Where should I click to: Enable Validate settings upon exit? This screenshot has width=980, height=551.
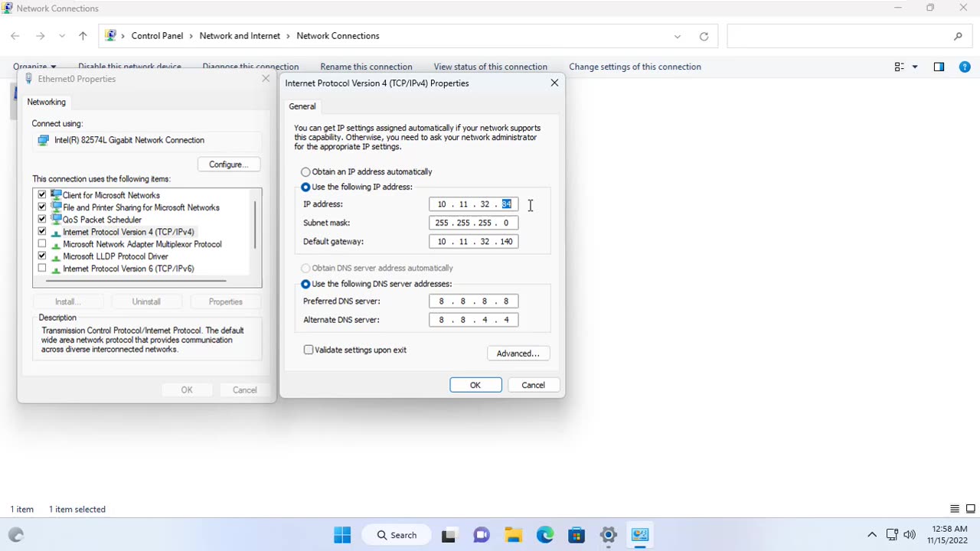point(309,350)
